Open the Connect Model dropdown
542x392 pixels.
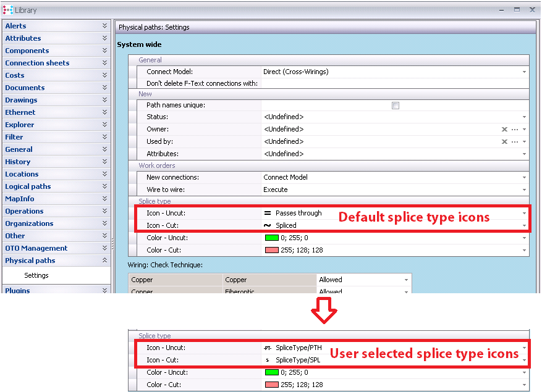(524, 72)
